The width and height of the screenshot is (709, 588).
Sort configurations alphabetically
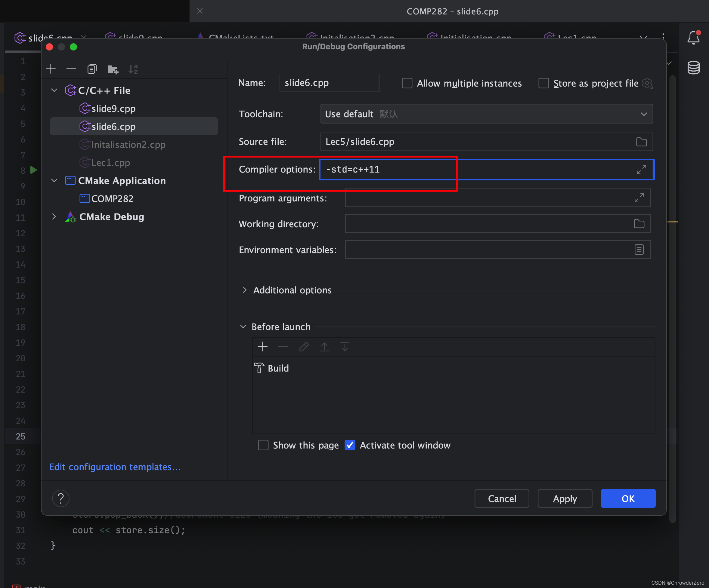(x=133, y=69)
